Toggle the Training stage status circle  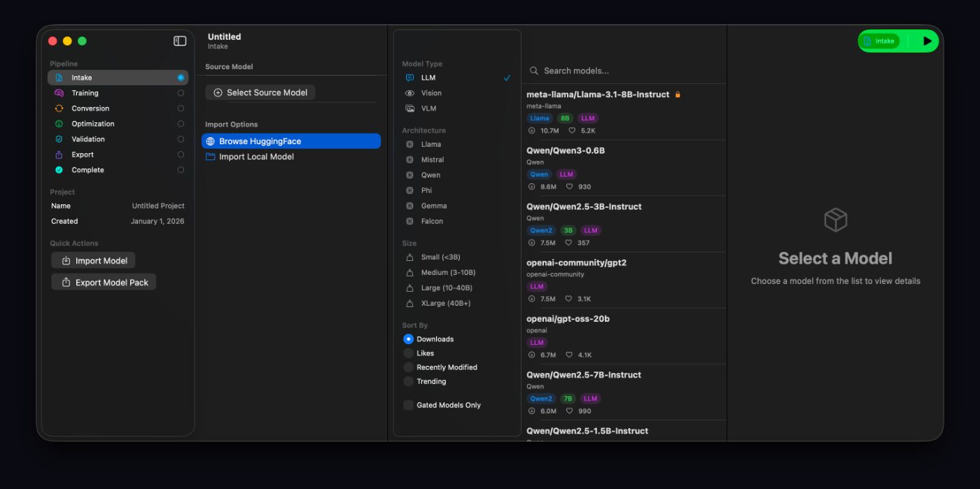(181, 93)
